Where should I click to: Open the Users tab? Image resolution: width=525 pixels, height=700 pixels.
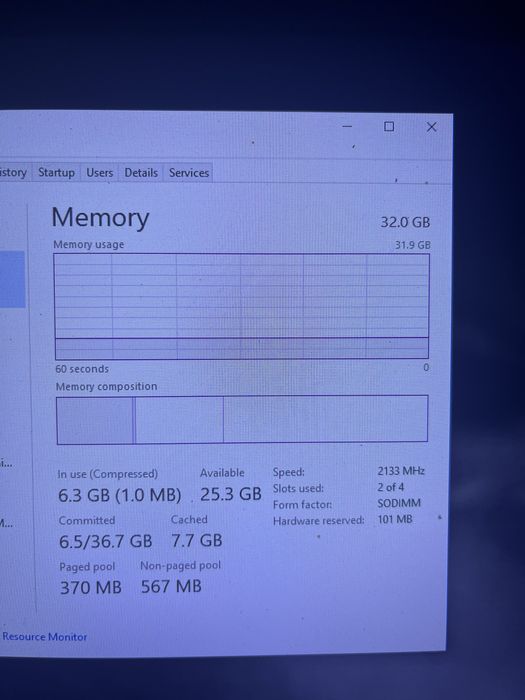pos(99,172)
